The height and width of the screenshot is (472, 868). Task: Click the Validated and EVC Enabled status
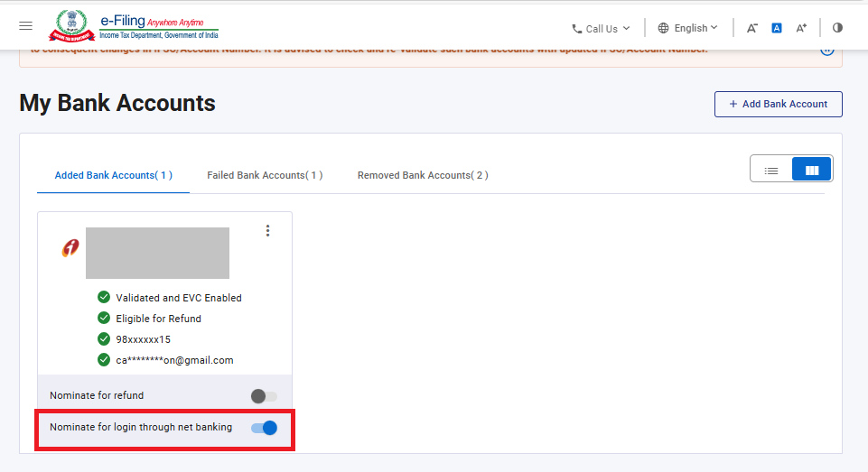tap(178, 298)
